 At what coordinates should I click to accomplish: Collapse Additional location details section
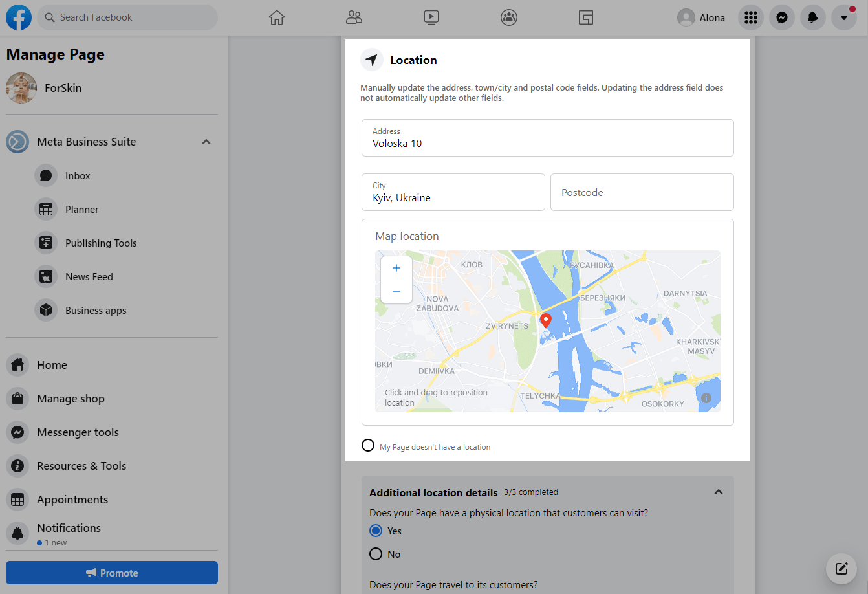(x=718, y=492)
